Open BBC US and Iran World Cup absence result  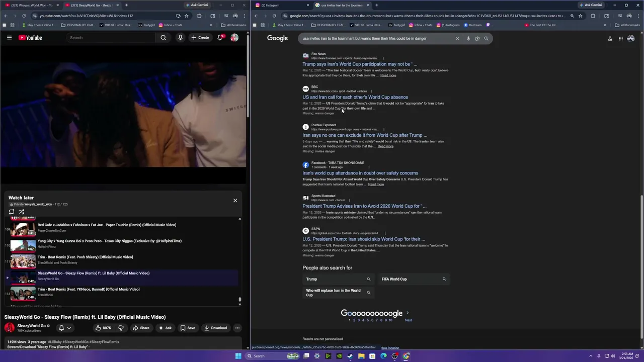click(x=355, y=97)
